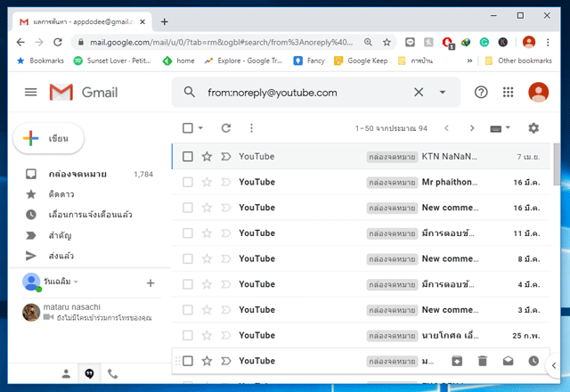
Task: Click the message list vertical scrollbar
Action: [556, 164]
